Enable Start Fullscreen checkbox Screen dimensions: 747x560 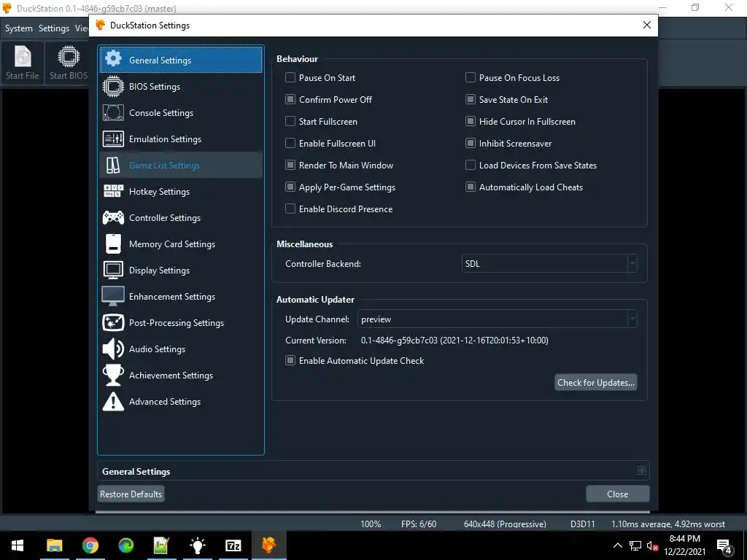(x=290, y=122)
